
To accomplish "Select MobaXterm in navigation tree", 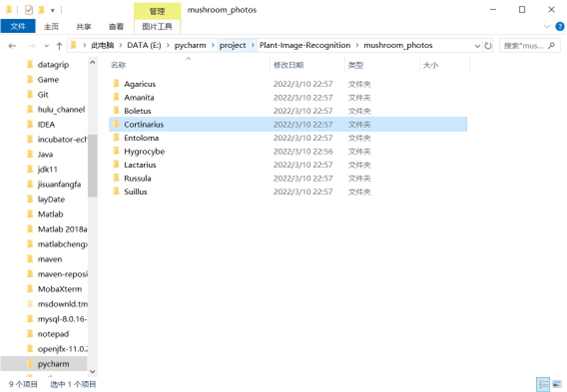I will [x=60, y=289].
